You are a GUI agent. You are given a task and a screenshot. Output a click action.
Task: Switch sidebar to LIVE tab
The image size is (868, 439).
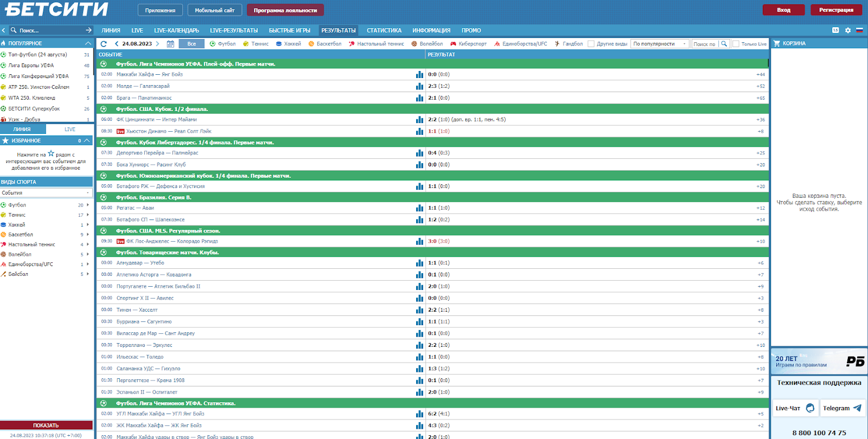[70, 130]
